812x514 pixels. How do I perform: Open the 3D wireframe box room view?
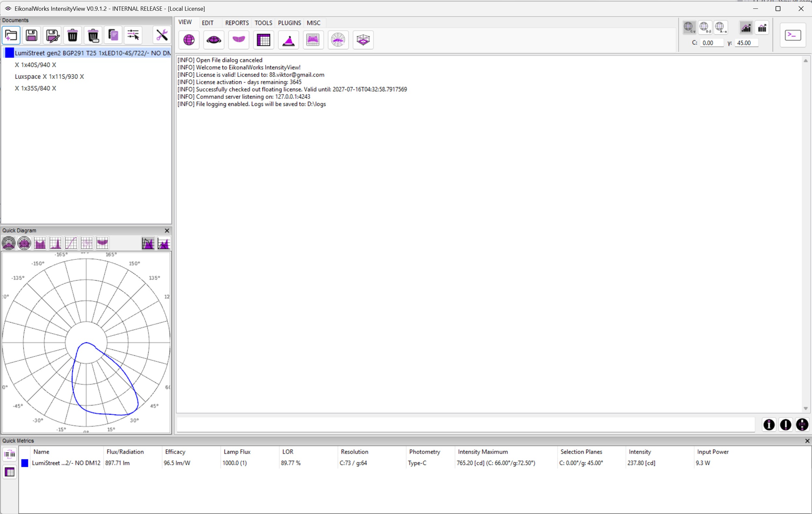(x=363, y=40)
